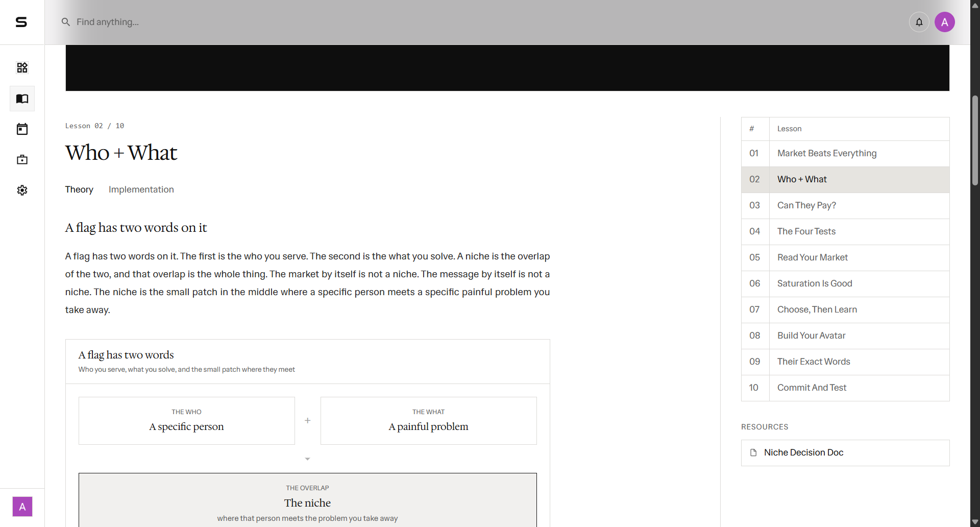Select the open book courses icon

pos(22,99)
